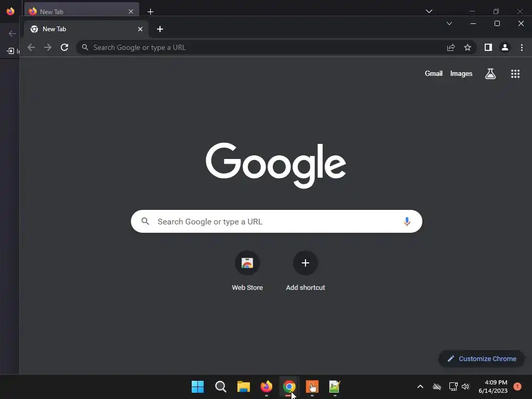Open the Google apps grid

pyautogui.click(x=515, y=74)
